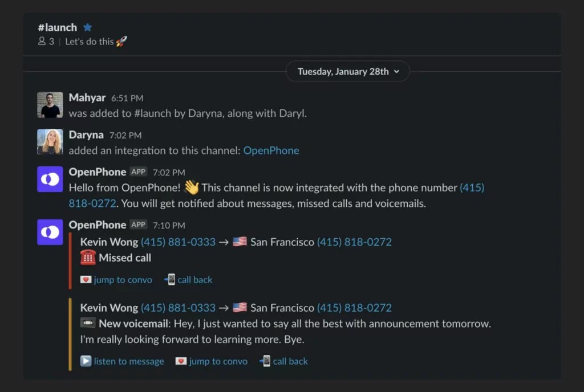Click call back under the voicemail
This screenshot has width=584, height=392.
(290, 361)
